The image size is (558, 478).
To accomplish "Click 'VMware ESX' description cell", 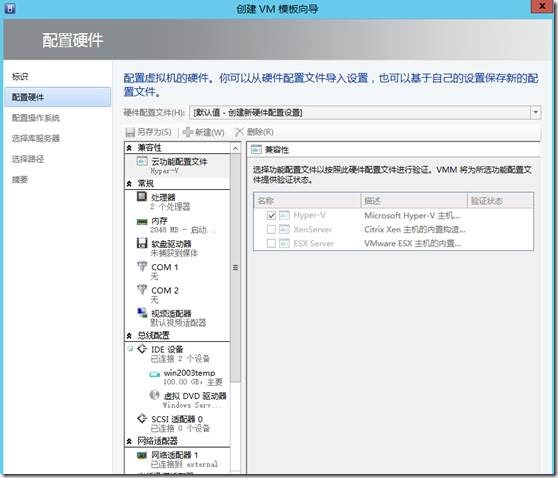I will pos(413,244).
